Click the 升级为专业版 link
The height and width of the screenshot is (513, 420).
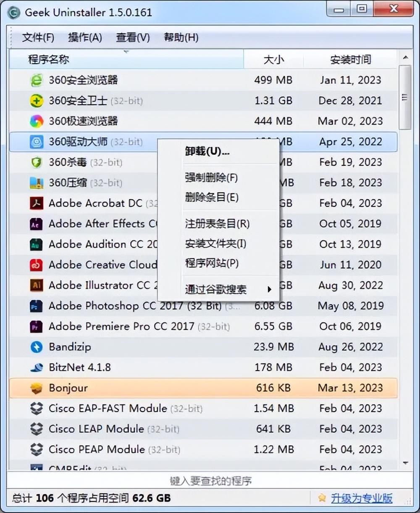(x=362, y=498)
